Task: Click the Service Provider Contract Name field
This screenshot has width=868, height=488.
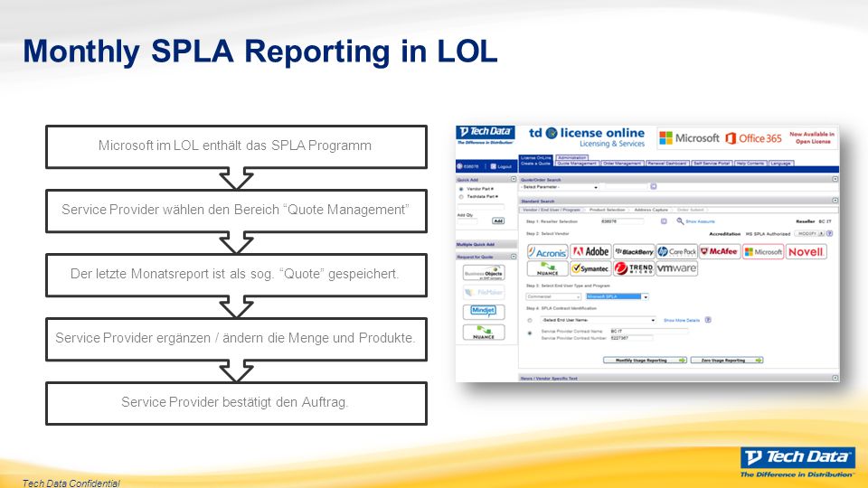Action: pyautogui.click(x=649, y=332)
